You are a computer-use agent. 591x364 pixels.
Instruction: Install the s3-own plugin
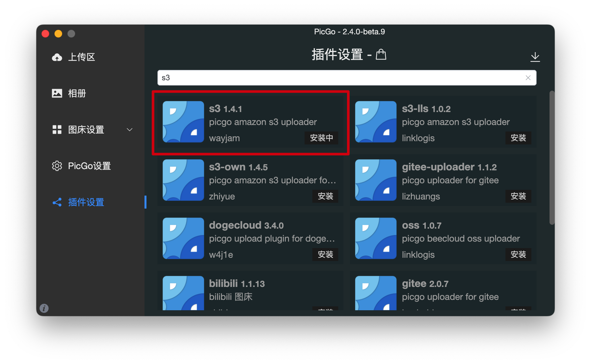(x=325, y=196)
